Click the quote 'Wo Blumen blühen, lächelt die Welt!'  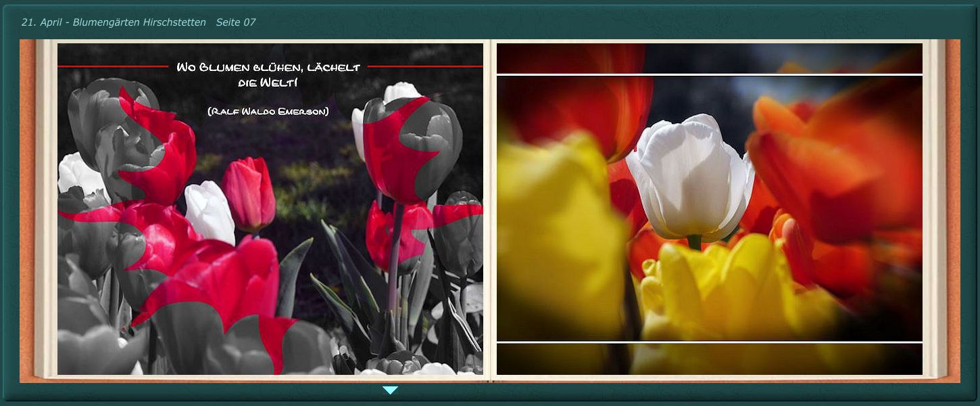pos(268,75)
